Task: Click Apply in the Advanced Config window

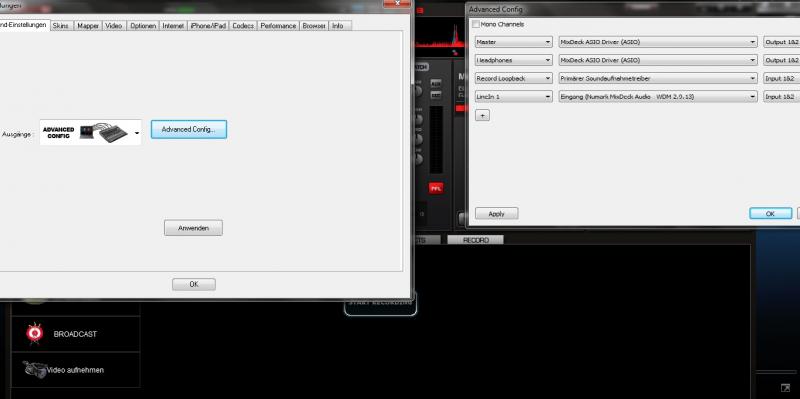Action: (496, 214)
